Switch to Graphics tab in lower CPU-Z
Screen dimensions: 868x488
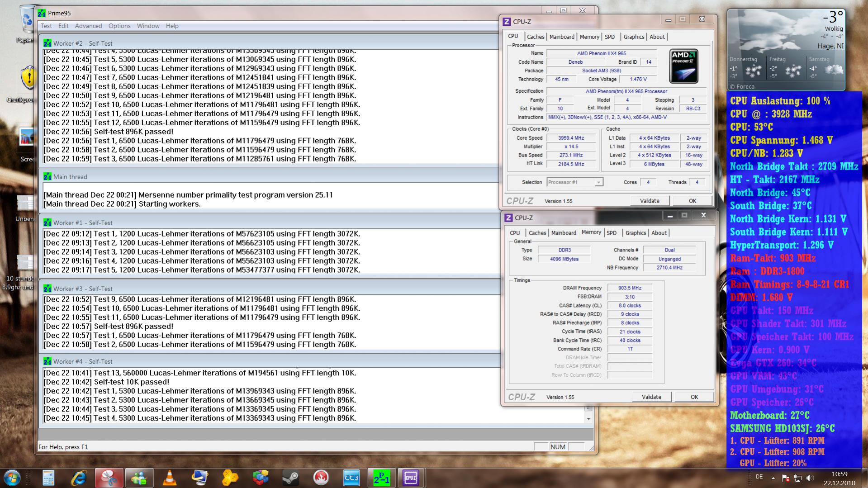636,233
